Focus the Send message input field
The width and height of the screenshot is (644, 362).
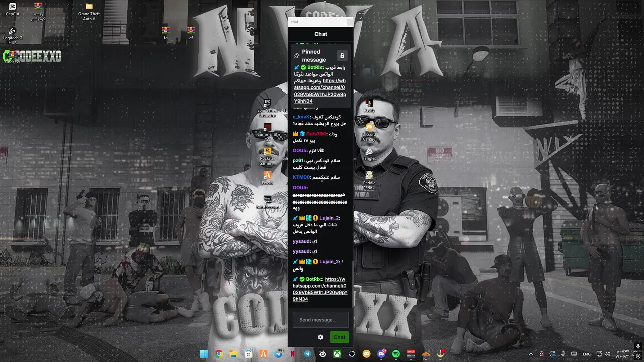321,320
